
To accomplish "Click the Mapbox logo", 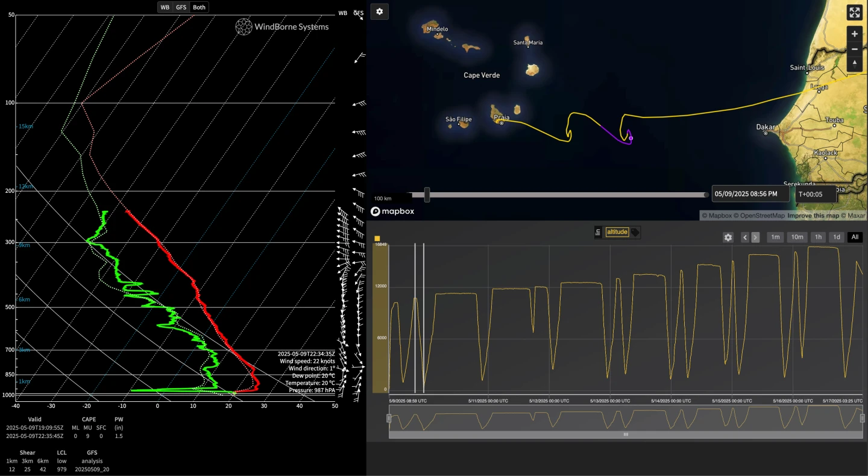I will point(392,211).
